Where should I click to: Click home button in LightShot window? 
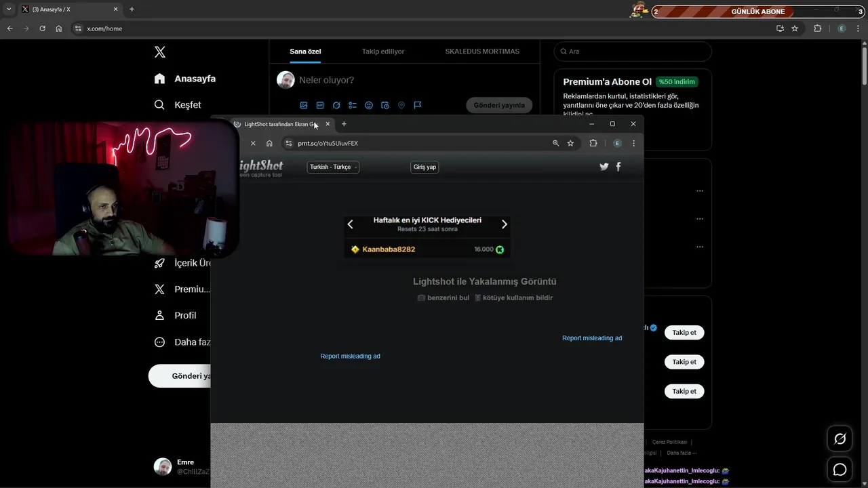[x=269, y=143]
